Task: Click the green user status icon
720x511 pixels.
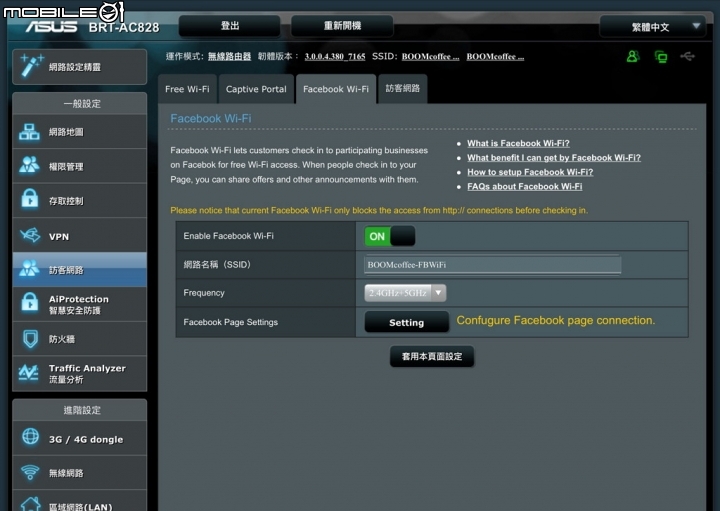Action: [x=633, y=56]
